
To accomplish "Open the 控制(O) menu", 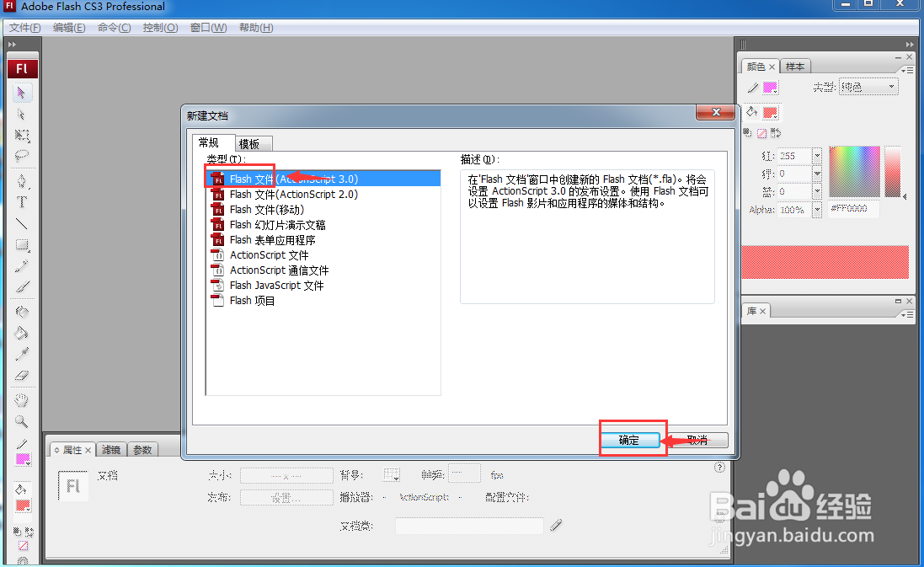I will pos(160,28).
